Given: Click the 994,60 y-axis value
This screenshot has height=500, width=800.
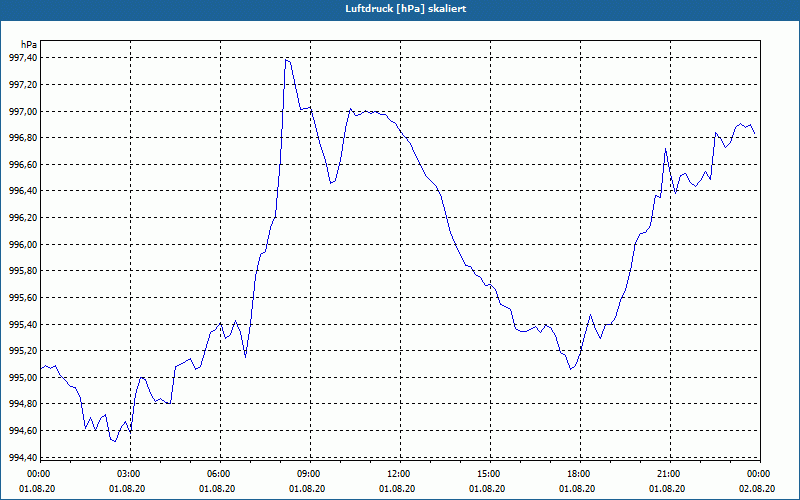Looking at the screenshot, I should coord(23,431).
